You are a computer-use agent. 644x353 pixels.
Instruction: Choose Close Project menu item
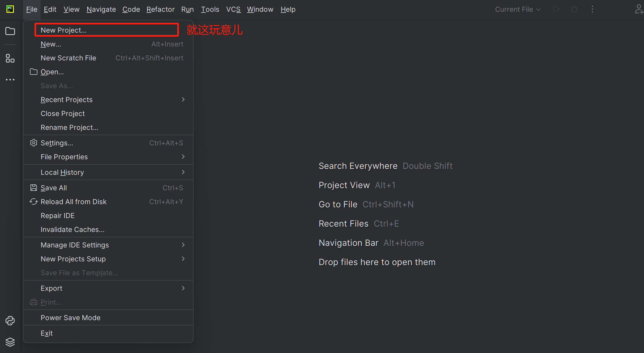(x=108, y=113)
